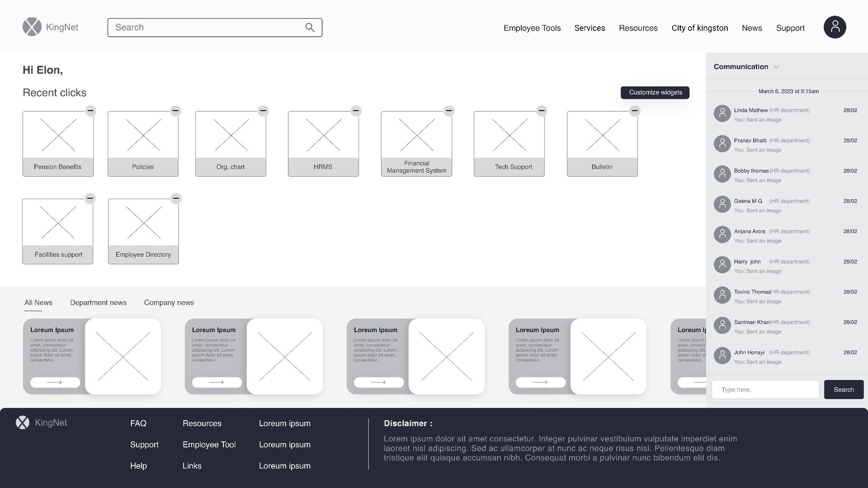Click Anjana Arora's avatar icon
Screen dimensions: 868x488
tap(722, 235)
